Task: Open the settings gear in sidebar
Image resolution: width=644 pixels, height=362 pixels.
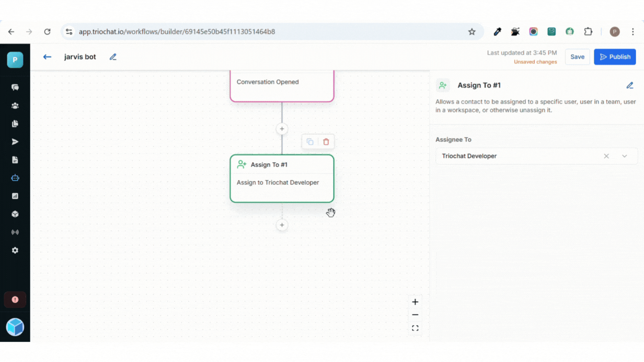Action: coord(15,250)
